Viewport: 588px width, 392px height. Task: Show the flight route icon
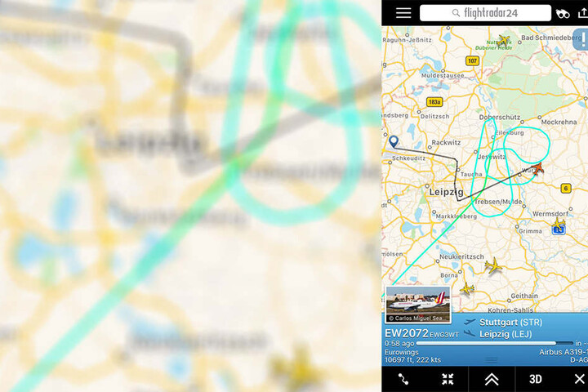[403, 379]
